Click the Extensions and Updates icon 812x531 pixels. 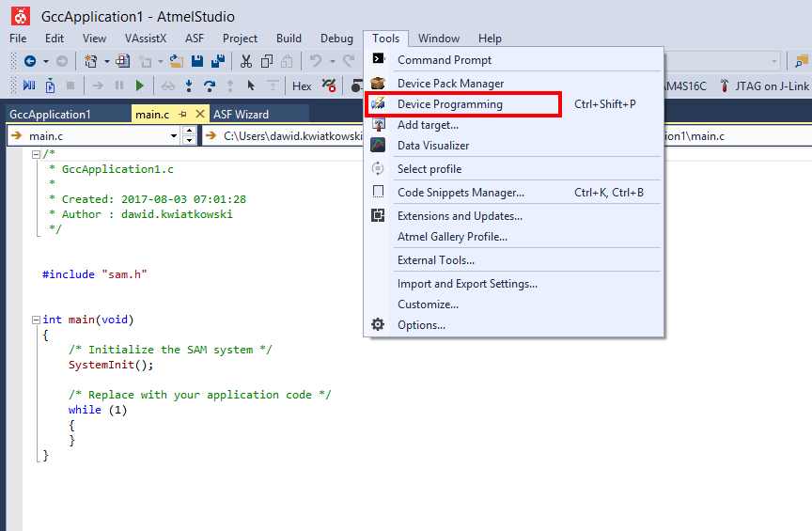[x=378, y=215]
